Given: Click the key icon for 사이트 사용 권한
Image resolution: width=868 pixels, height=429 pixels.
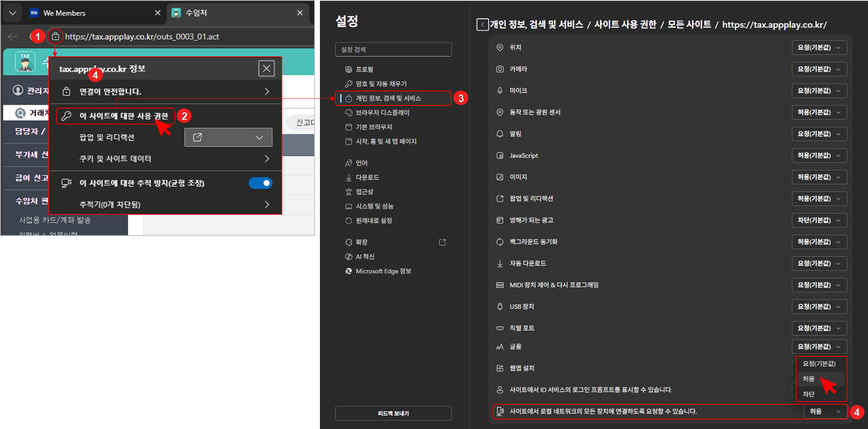Looking at the screenshot, I should (x=67, y=116).
